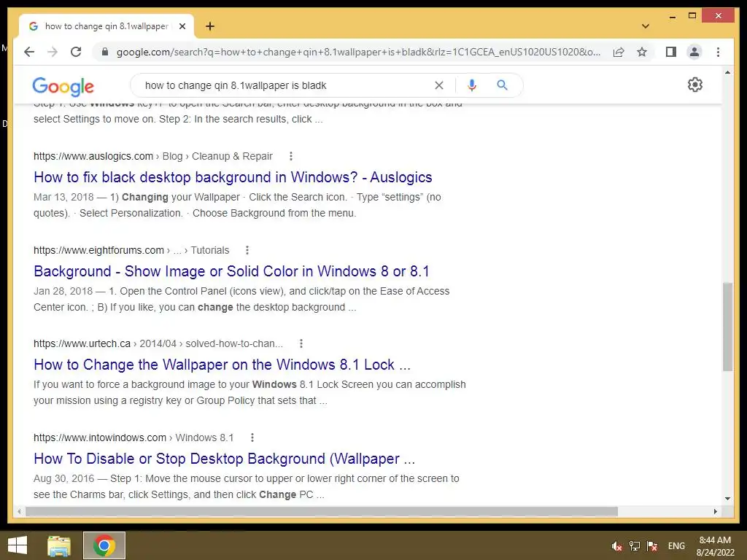Toggle Chrome side panel

coord(671,52)
